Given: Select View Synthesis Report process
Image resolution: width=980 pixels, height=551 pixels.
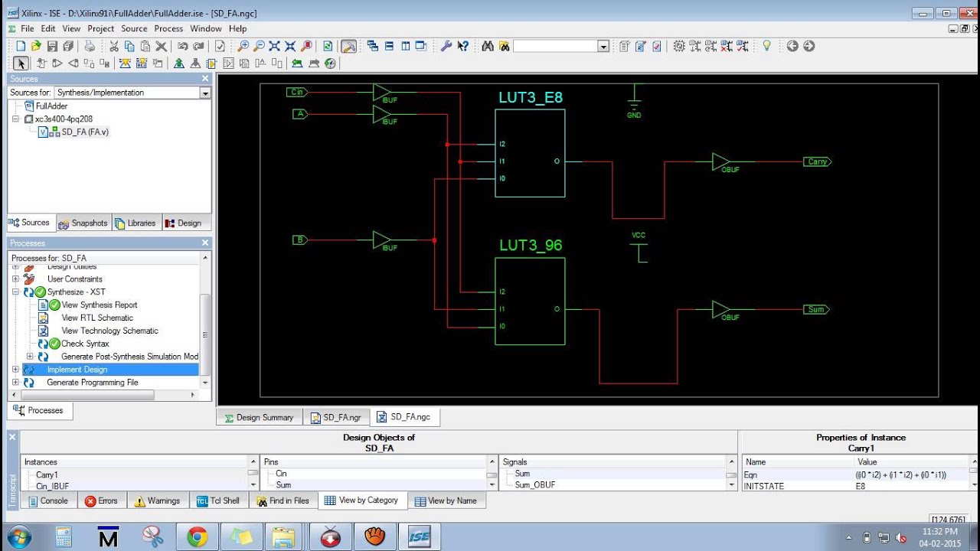Looking at the screenshot, I should point(100,305).
